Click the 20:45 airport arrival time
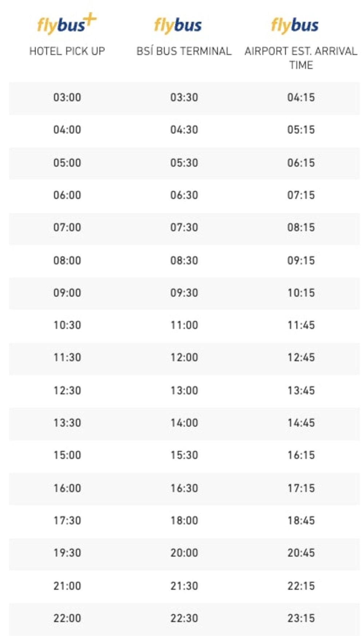364x636 pixels. point(301,553)
